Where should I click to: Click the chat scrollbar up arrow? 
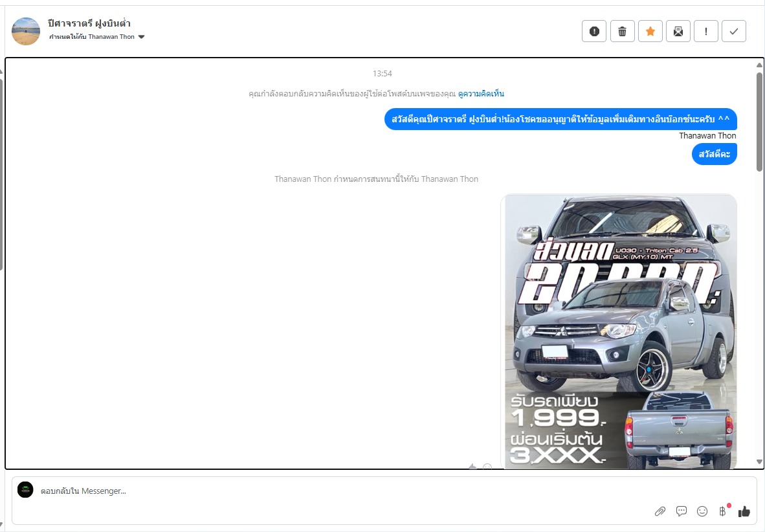click(759, 65)
